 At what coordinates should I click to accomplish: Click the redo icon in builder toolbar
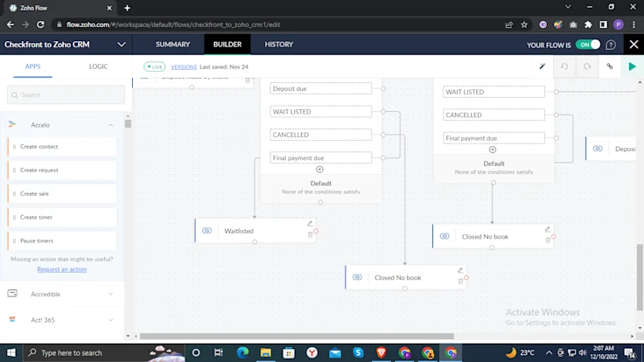coord(587,66)
